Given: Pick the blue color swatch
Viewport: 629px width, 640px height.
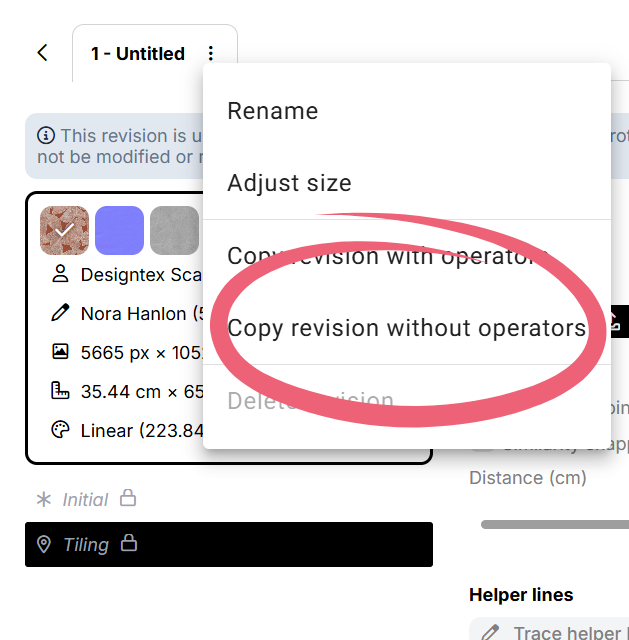Looking at the screenshot, I should (119, 231).
